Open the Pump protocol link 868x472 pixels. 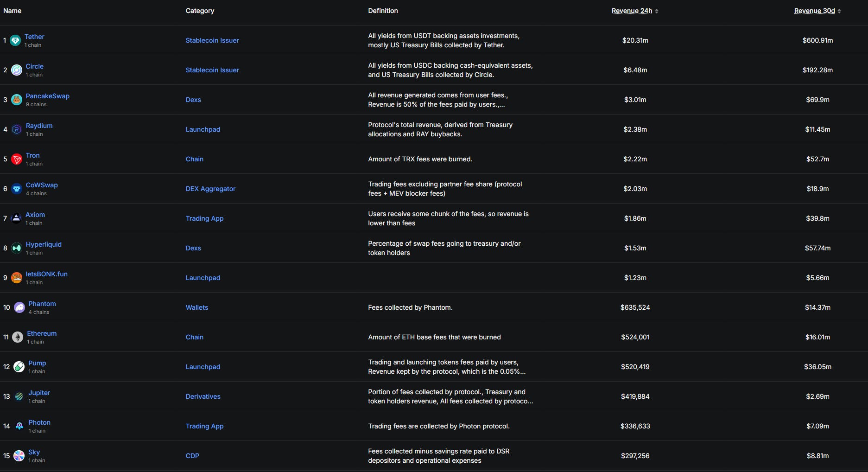point(37,363)
